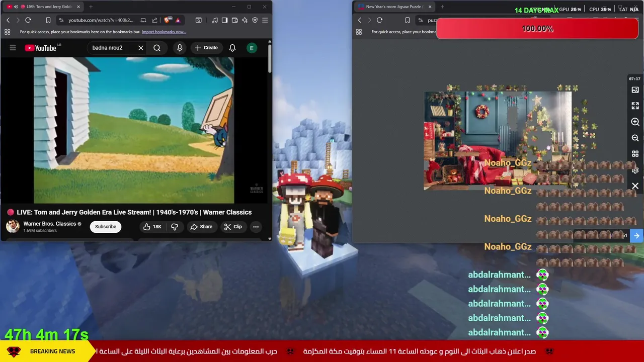
Task: Open Brave VPN shield icon
Action: click(255, 20)
